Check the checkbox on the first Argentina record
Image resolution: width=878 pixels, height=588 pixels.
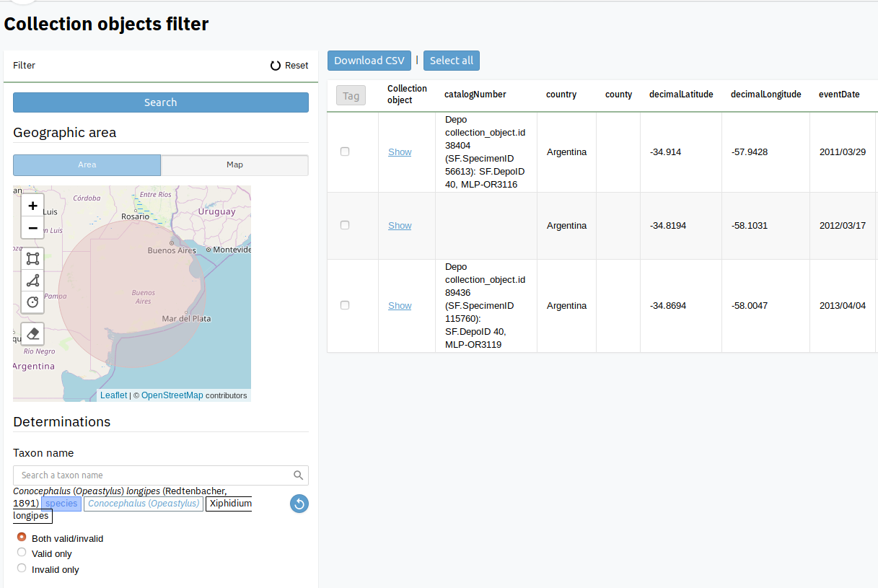click(344, 152)
